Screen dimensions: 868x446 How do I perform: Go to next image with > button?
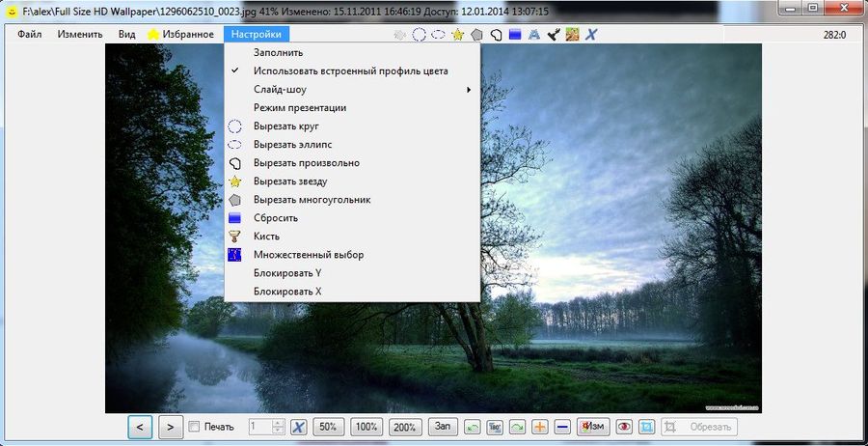171,427
